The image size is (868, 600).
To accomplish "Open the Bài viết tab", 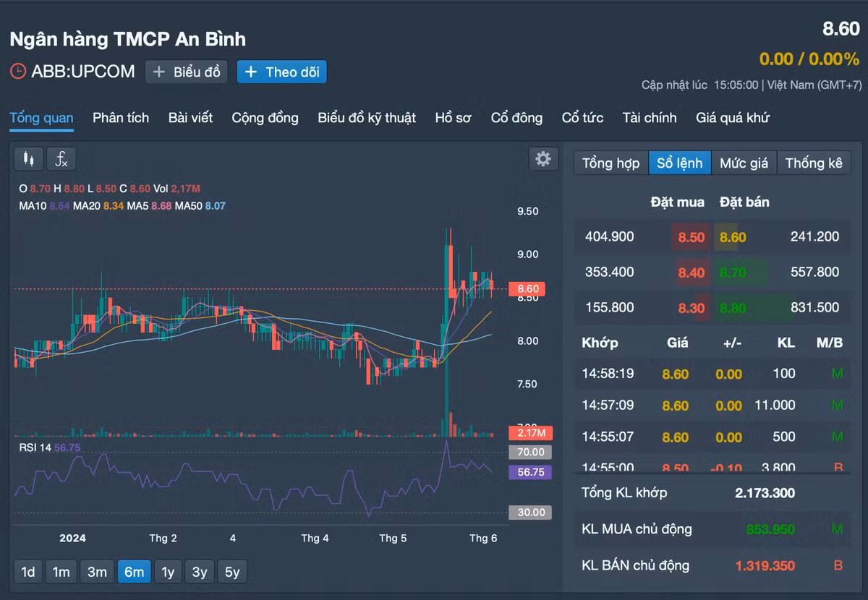I will (x=190, y=118).
